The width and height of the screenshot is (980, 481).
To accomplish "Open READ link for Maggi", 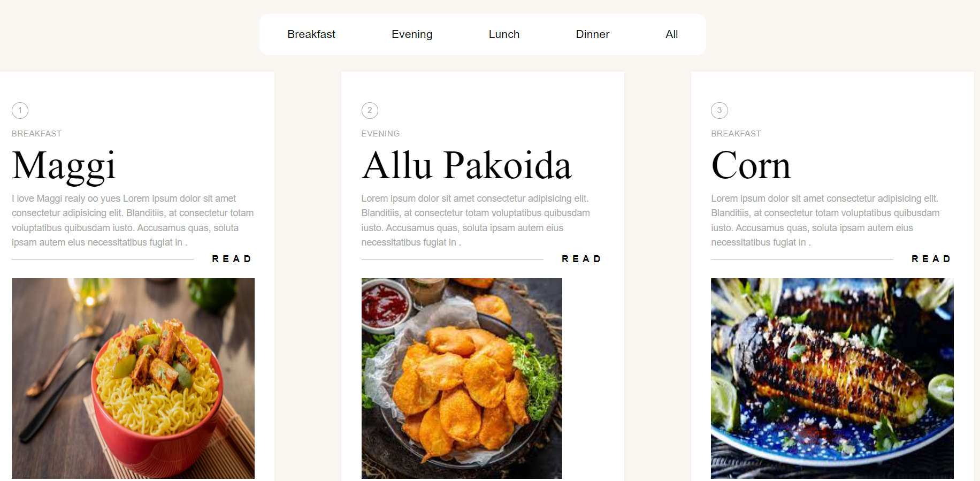I will [232, 259].
